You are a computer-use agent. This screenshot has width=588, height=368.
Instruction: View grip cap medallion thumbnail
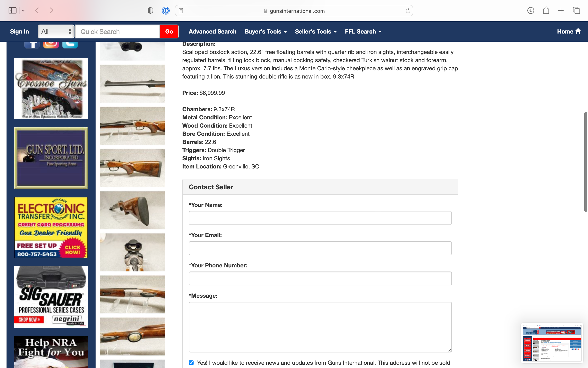(x=133, y=336)
